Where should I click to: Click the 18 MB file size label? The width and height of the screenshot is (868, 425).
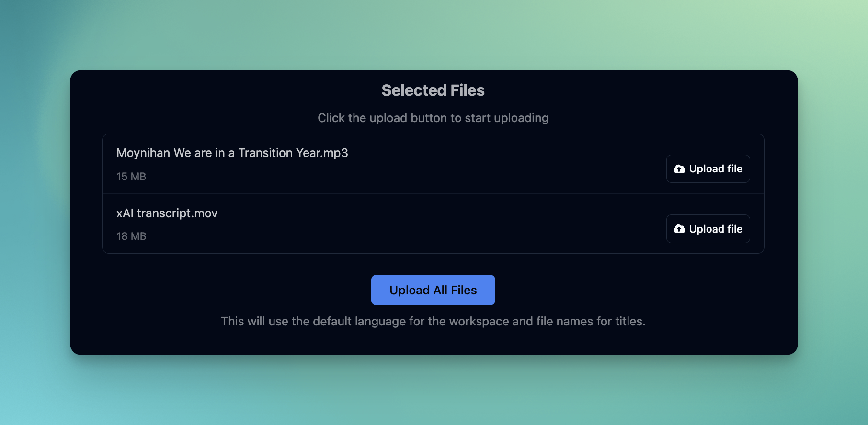(131, 236)
